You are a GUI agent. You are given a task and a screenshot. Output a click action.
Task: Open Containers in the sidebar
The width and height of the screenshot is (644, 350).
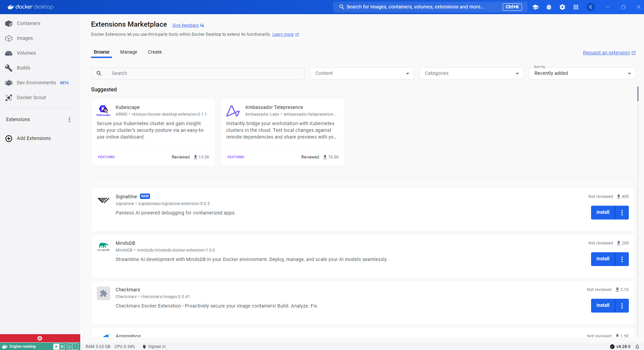[x=40, y=24]
